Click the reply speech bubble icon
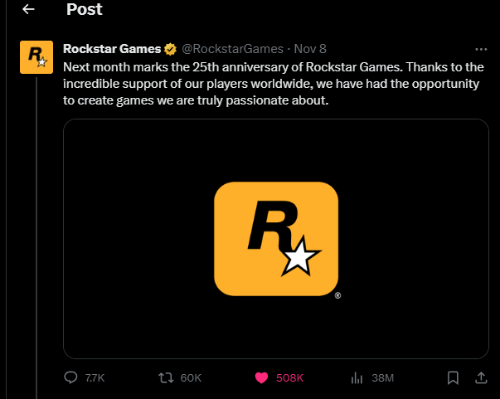Screen dimensions: 500x399 [x=70, y=378]
